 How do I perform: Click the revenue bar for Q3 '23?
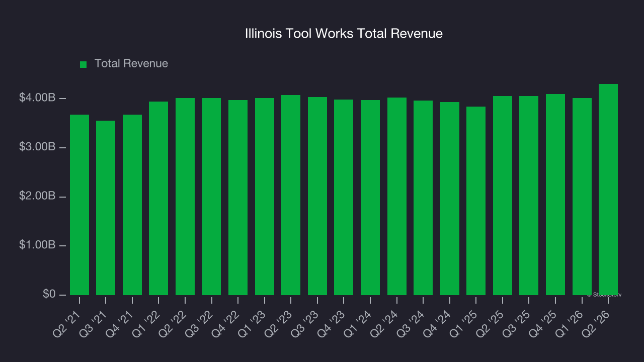(317, 196)
